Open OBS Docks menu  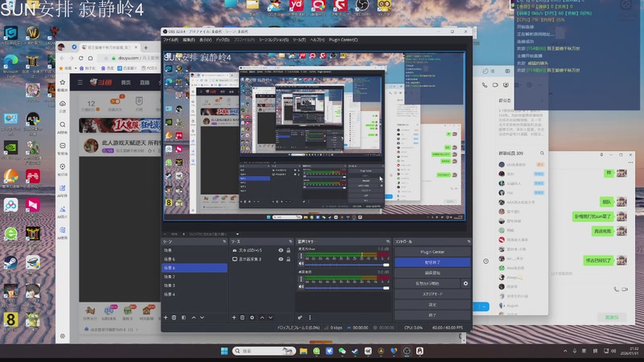point(223,39)
